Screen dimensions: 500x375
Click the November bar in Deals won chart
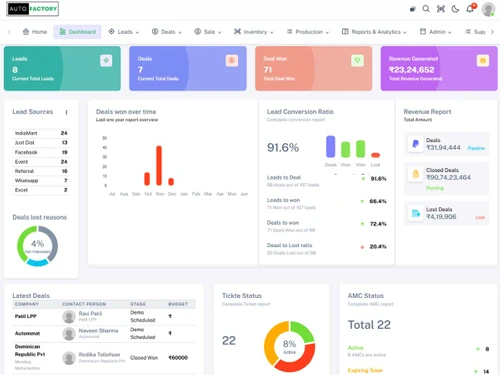159,165
